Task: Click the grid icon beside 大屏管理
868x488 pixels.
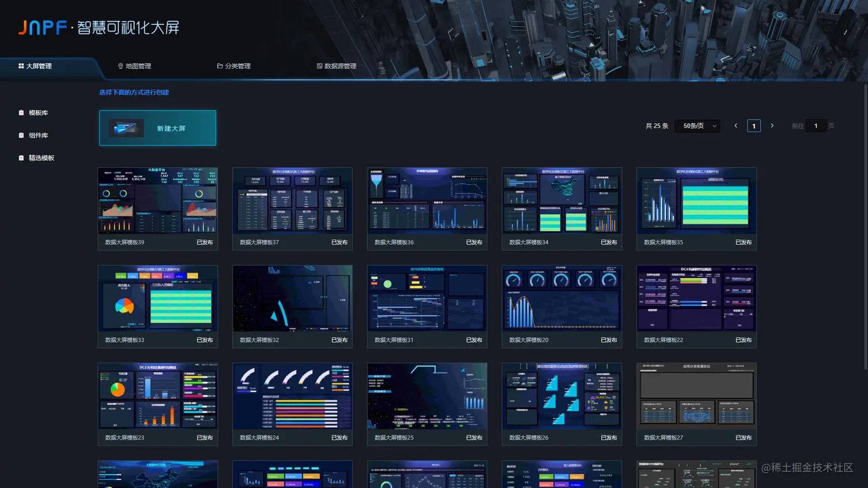Action: tap(21, 66)
